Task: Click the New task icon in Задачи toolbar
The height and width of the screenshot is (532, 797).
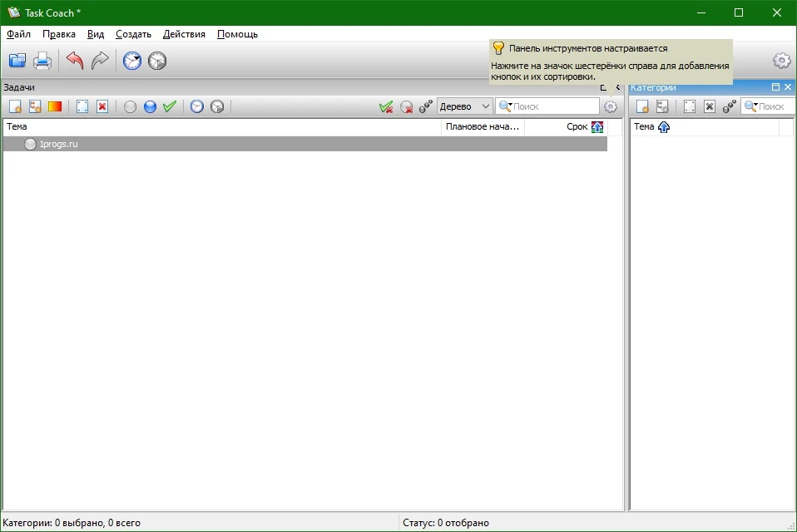Action: click(x=15, y=106)
